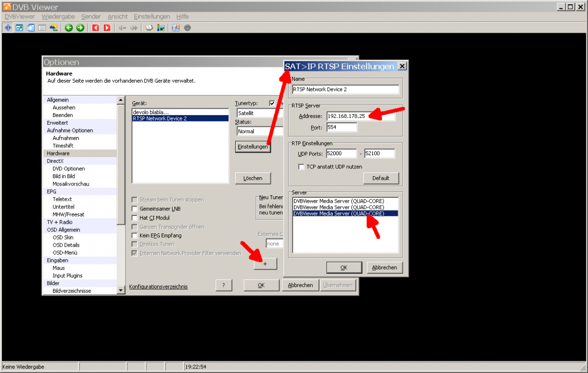
Task: Open the Konfigurationsverzeichnis link
Action: pos(158,286)
